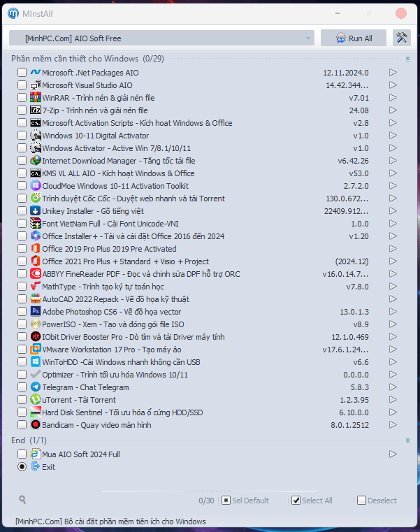Tick the Select All checkbox
Image resolution: width=420 pixels, height=532 pixels.
click(296, 501)
